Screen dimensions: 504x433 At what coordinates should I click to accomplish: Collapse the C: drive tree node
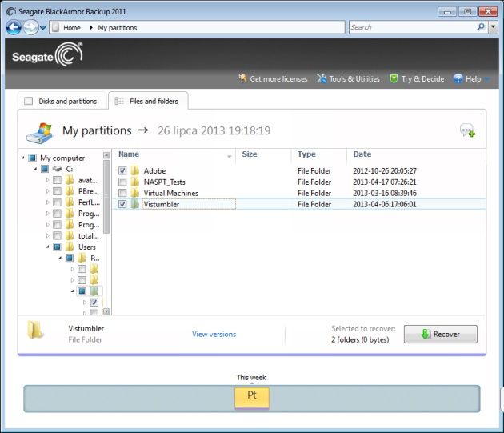tap(35, 169)
